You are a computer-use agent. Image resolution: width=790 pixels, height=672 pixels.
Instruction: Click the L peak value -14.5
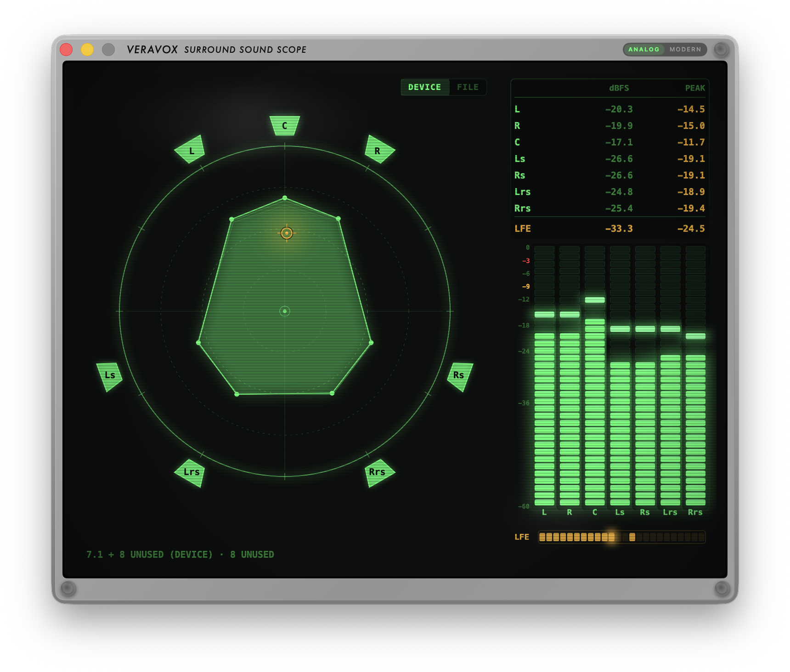(691, 109)
